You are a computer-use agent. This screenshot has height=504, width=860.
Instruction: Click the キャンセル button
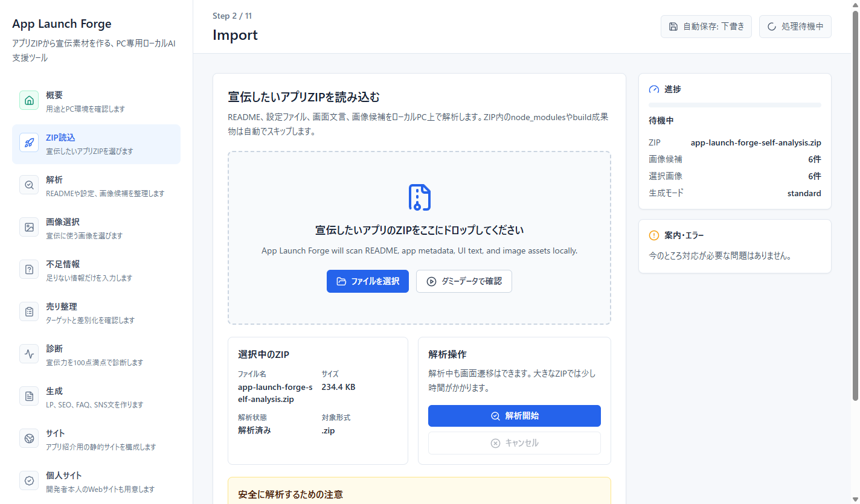[515, 443]
